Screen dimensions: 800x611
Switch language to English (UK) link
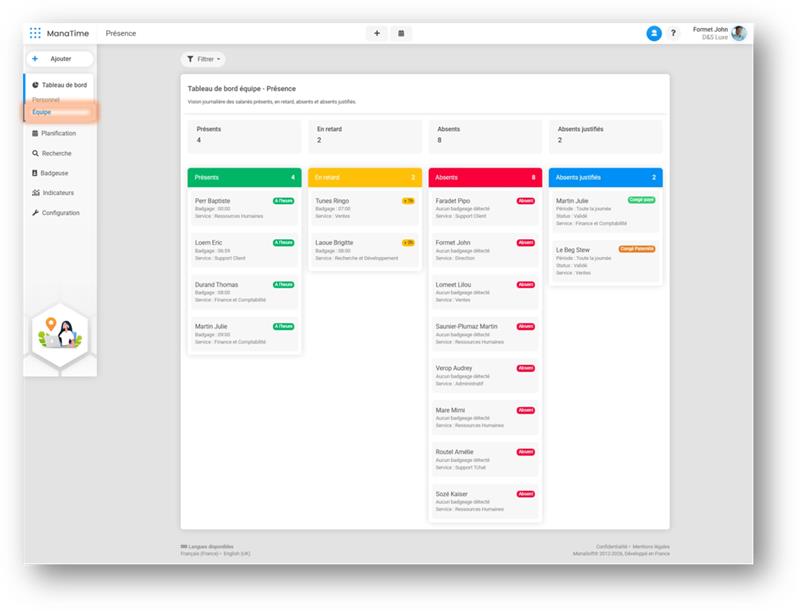click(x=237, y=553)
